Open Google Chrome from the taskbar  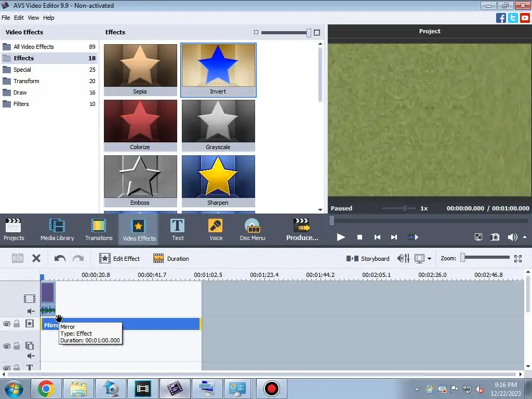click(x=46, y=389)
